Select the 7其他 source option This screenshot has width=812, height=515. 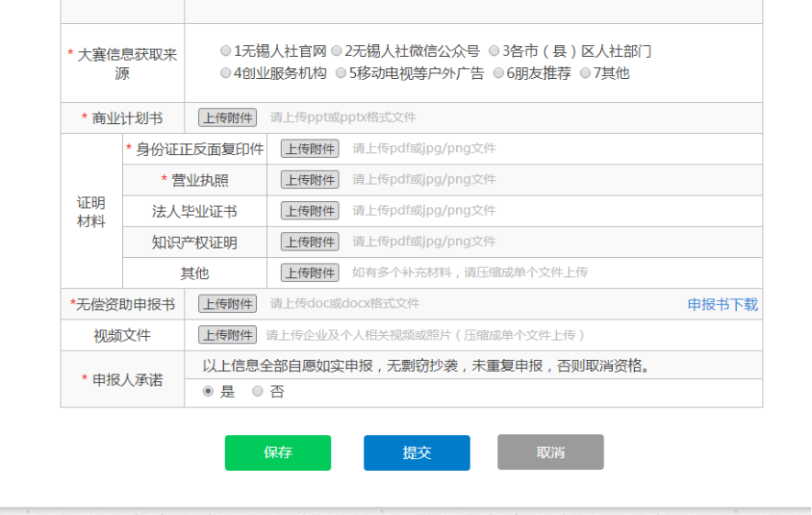click(585, 73)
